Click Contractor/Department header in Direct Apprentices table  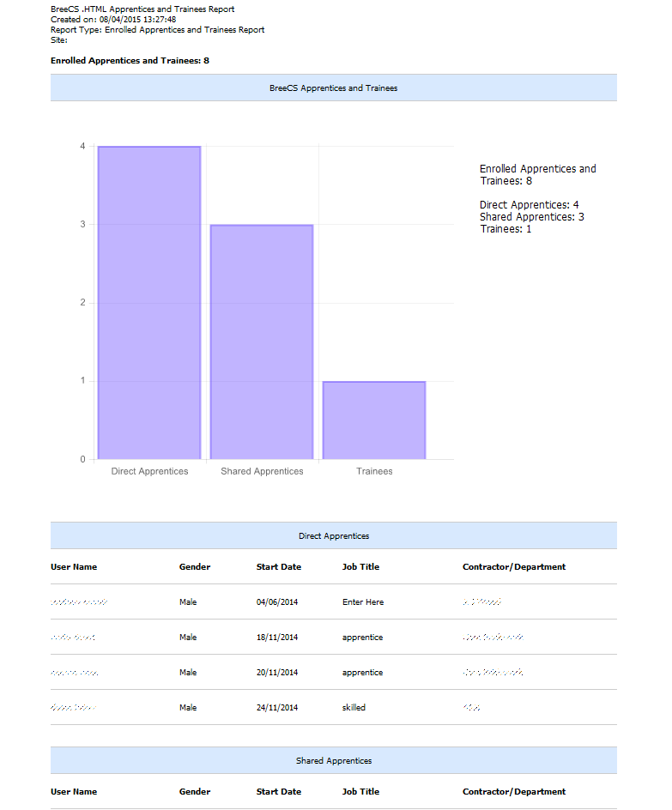[513, 566]
